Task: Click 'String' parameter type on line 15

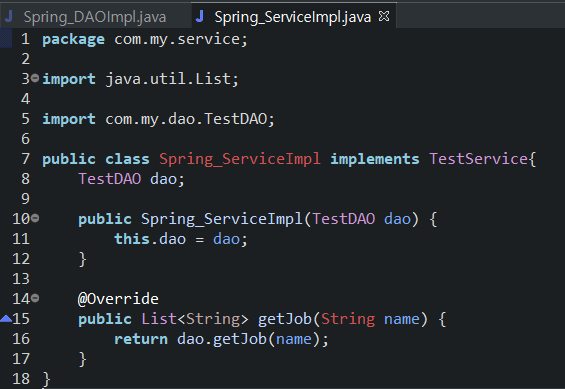Action: click(348, 319)
